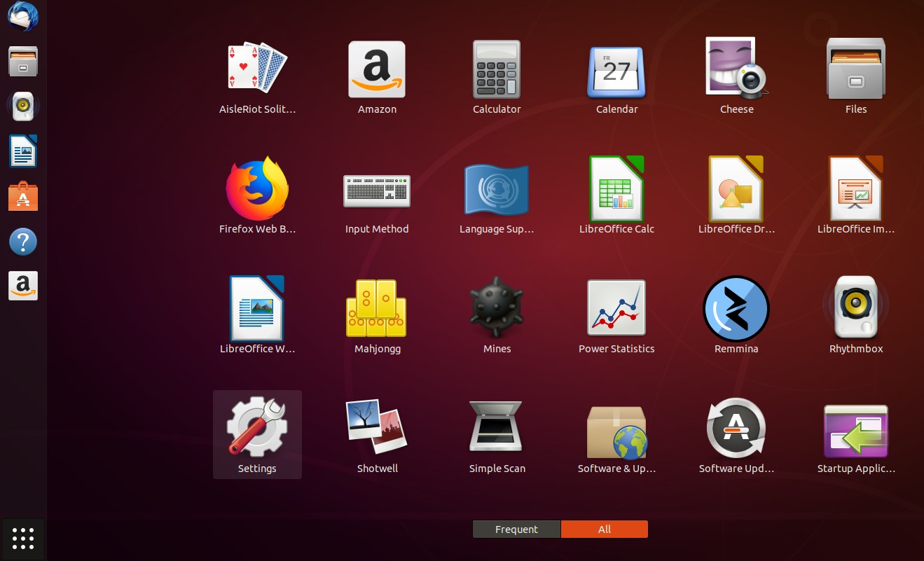The image size is (924, 561).
Task: Open the LibreOffice Writer dock icon
Action: coord(23,151)
